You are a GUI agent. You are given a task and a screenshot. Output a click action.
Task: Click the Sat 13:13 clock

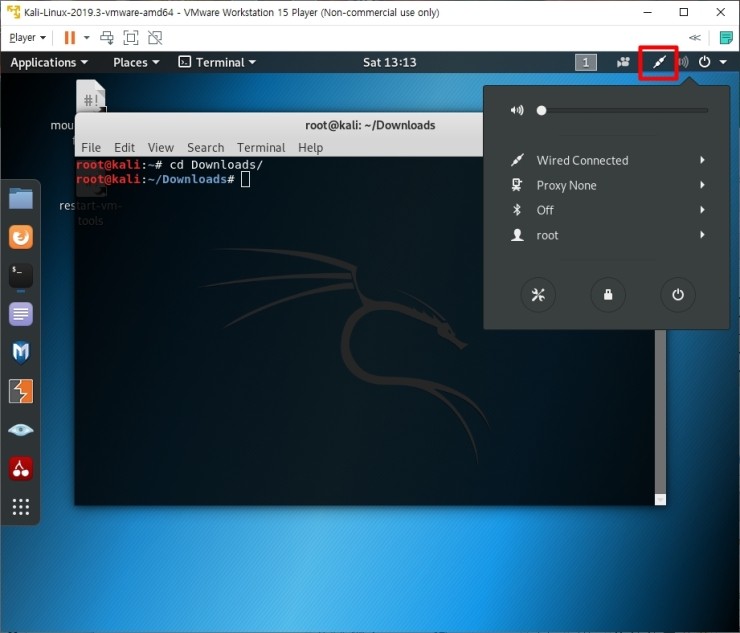click(389, 62)
